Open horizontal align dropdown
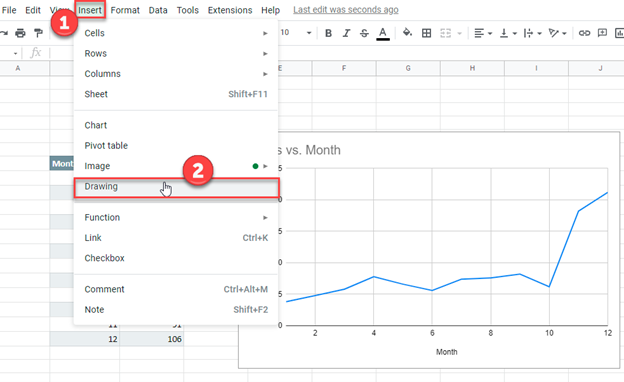The width and height of the screenshot is (624, 382). click(483, 33)
